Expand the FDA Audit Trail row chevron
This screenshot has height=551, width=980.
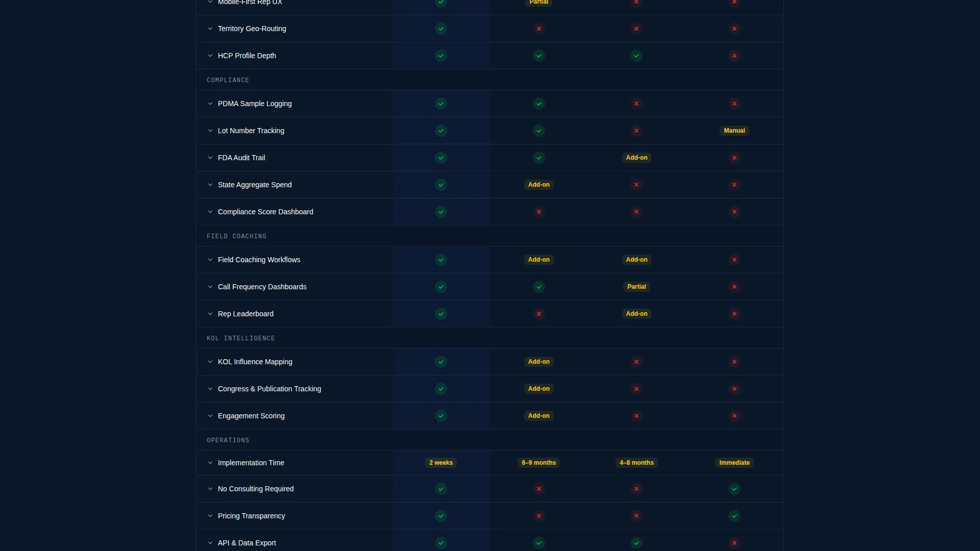(210, 158)
